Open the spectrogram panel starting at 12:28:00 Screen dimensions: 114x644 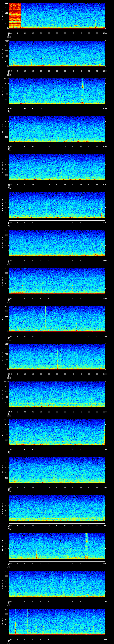point(57,546)
